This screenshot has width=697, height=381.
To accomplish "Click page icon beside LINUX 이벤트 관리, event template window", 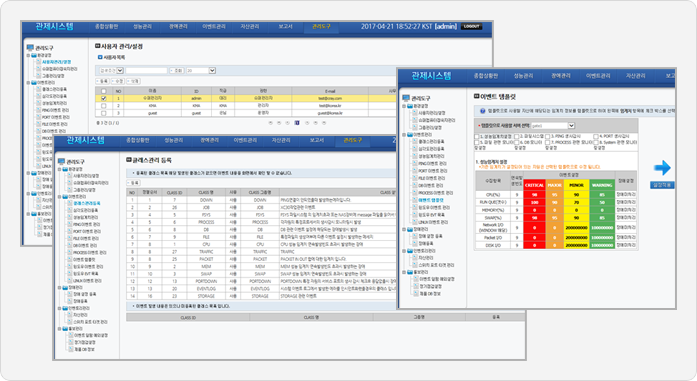I will point(415,222).
